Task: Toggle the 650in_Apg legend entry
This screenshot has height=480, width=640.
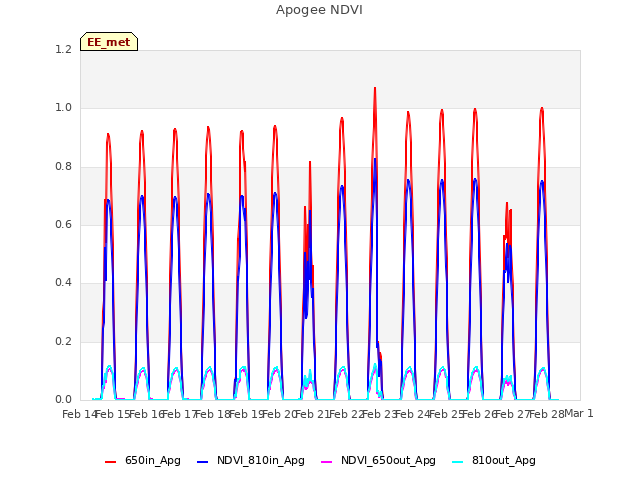Action: tap(143, 460)
